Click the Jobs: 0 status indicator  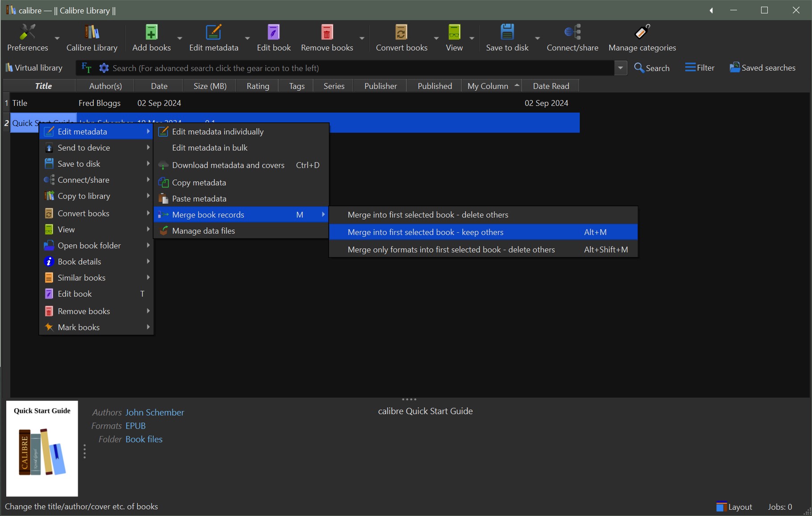(780, 507)
